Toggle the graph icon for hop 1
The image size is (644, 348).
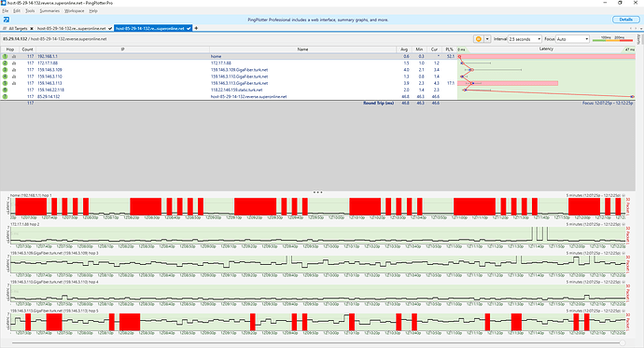[x=14, y=57]
